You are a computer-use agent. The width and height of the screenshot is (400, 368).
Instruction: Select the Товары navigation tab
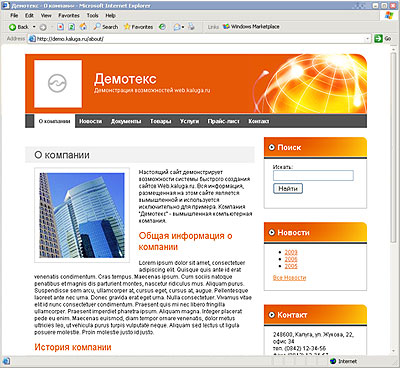[x=161, y=121]
